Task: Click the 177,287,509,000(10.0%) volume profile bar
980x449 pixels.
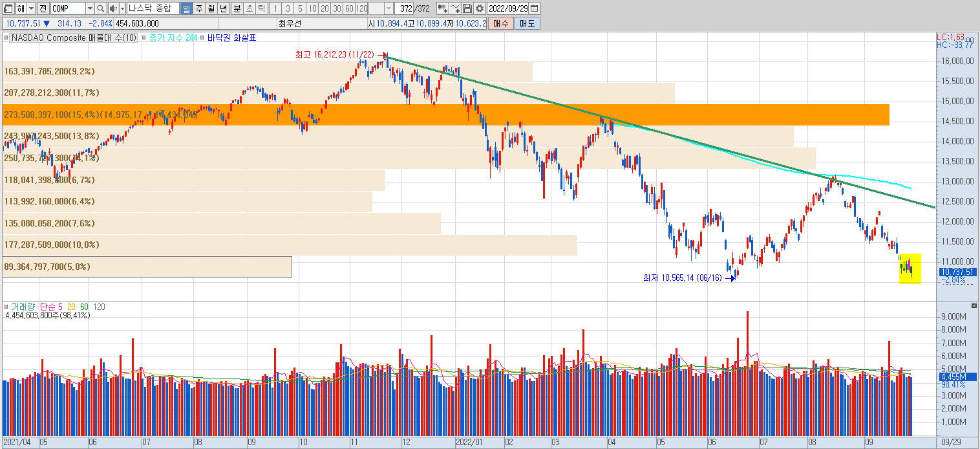Action: click(290, 245)
